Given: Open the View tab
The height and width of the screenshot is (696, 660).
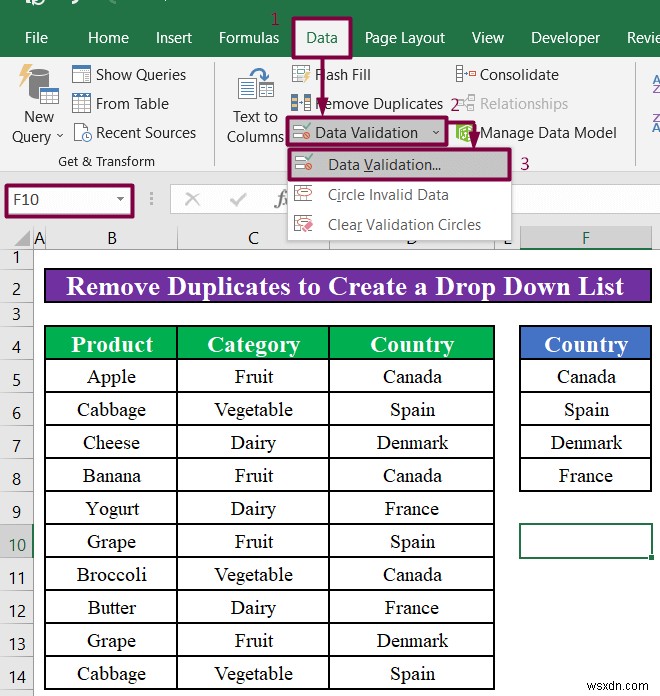Looking at the screenshot, I should click(x=488, y=38).
